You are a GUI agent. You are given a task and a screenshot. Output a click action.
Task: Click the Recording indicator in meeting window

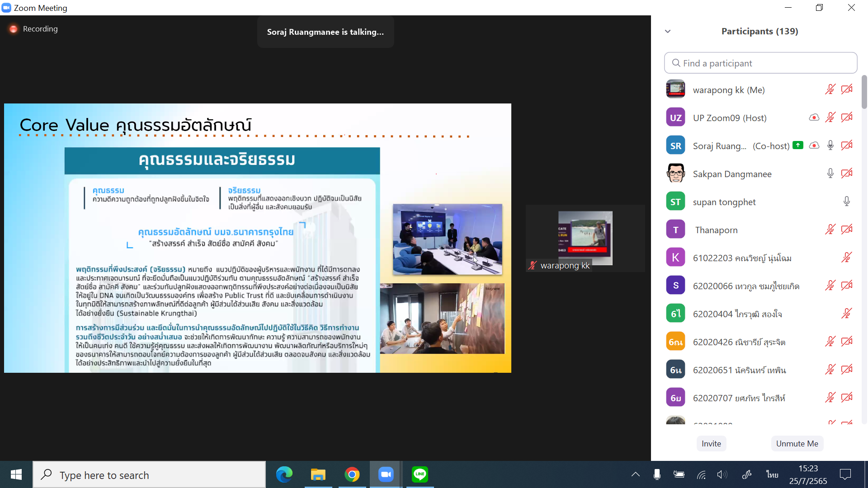click(x=34, y=29)
